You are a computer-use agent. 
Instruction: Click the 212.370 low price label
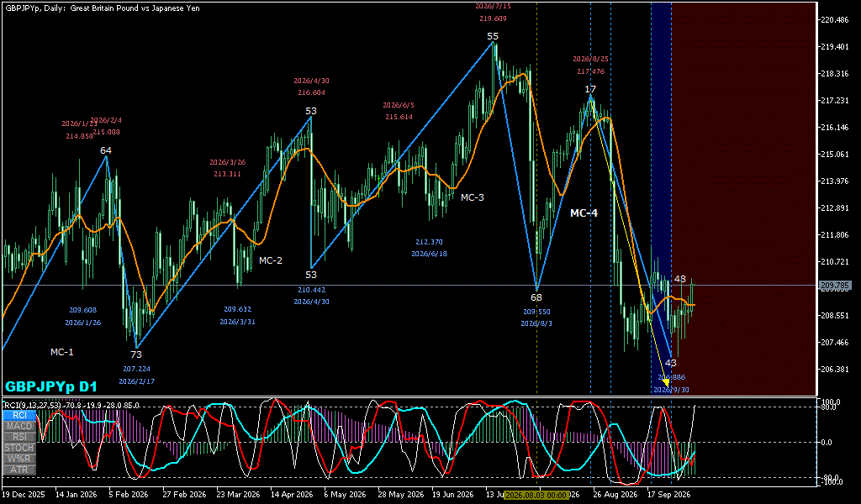point(429,242)
